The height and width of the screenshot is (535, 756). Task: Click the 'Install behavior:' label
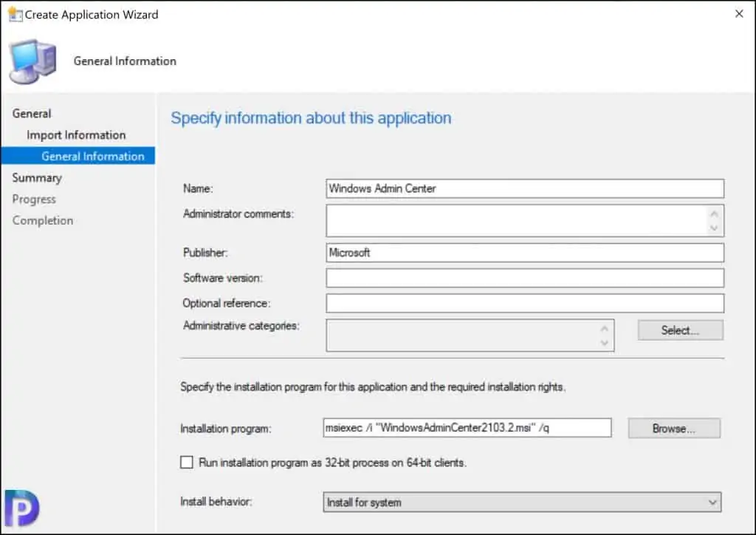pyautogui.click(x=216, y=502)
